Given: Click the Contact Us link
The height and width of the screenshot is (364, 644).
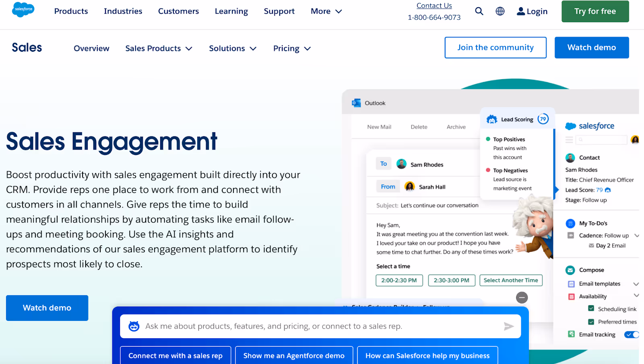Looking at the screenshot, I should [x=434, y=6].
